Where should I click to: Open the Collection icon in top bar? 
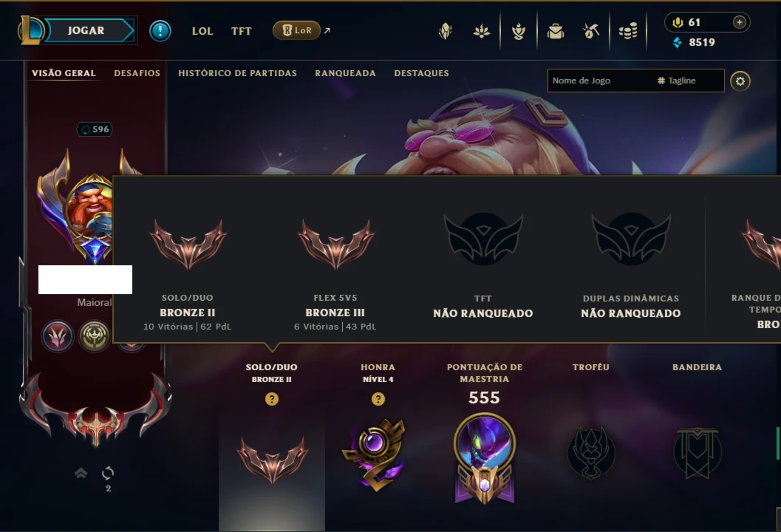point(556,31)
